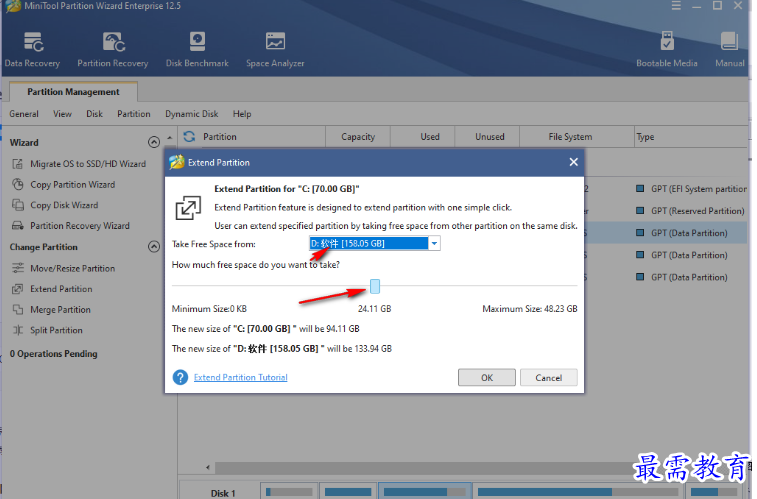Click the color square of the GPT (EFI System partition) row
This screenshot has height=499, width=757.
pyautogui.click(x=640, y=189)
